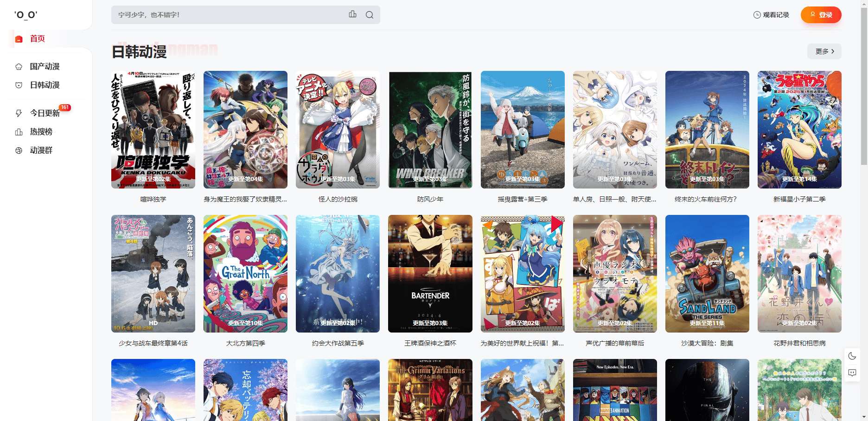Open the 新福星小子第二季 poster
This screenshot has height=421, width=868.
(x=799, y=130)
